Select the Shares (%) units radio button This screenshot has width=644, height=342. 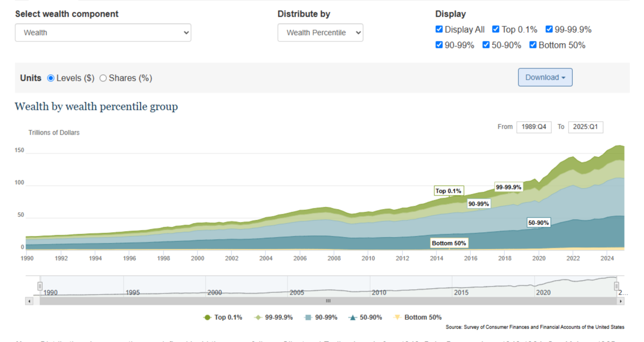pyautogui.click(x=103, y=78)
